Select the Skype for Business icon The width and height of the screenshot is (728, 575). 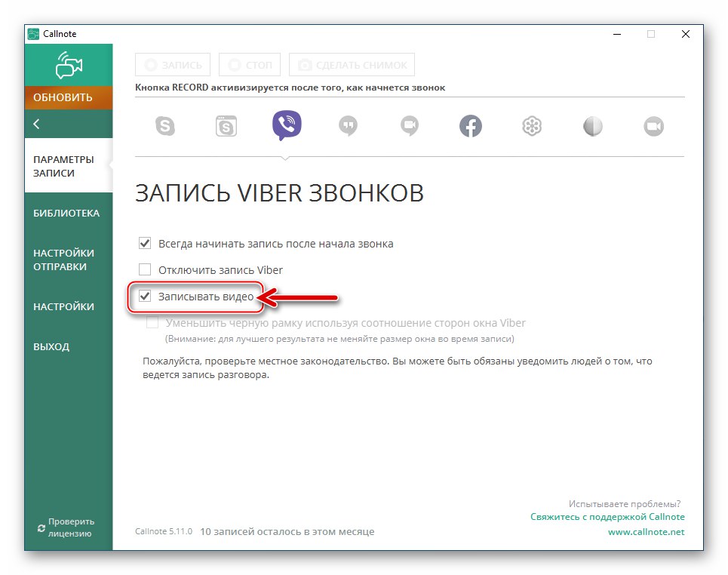pyautogui.click(x=226, y=126)
